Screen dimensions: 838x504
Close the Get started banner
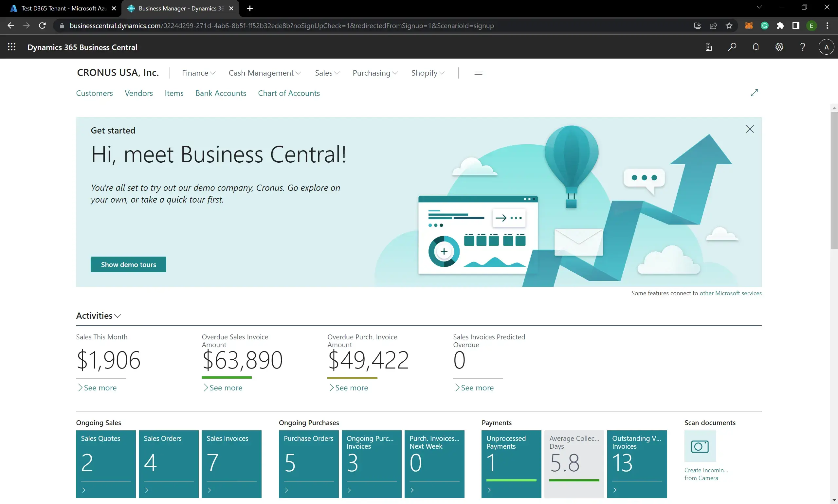(750, 129)
